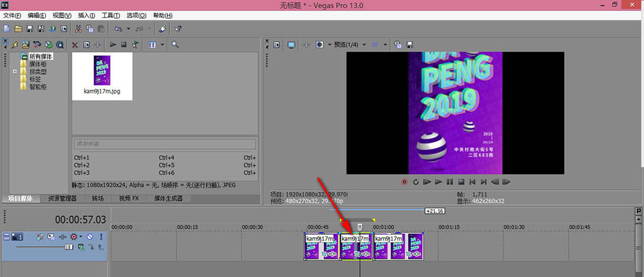Open a project using the folder icon

point(18,29)
